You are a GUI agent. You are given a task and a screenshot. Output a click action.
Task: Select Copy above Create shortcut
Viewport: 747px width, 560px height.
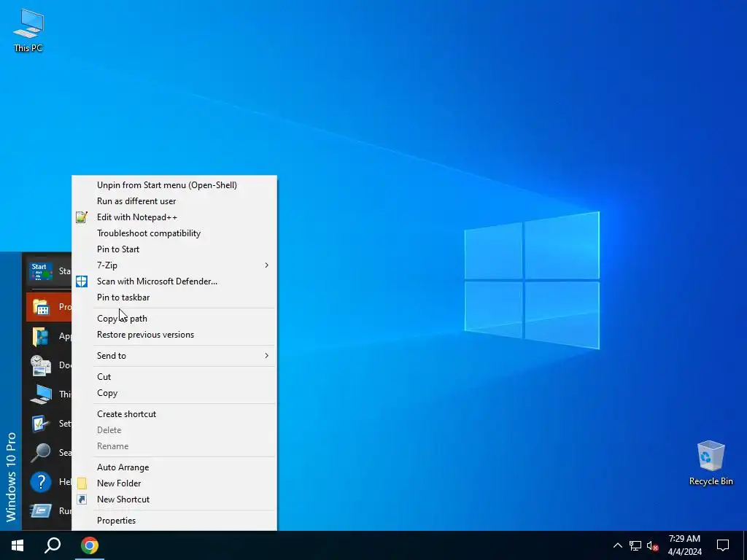[x=174, y=393]
